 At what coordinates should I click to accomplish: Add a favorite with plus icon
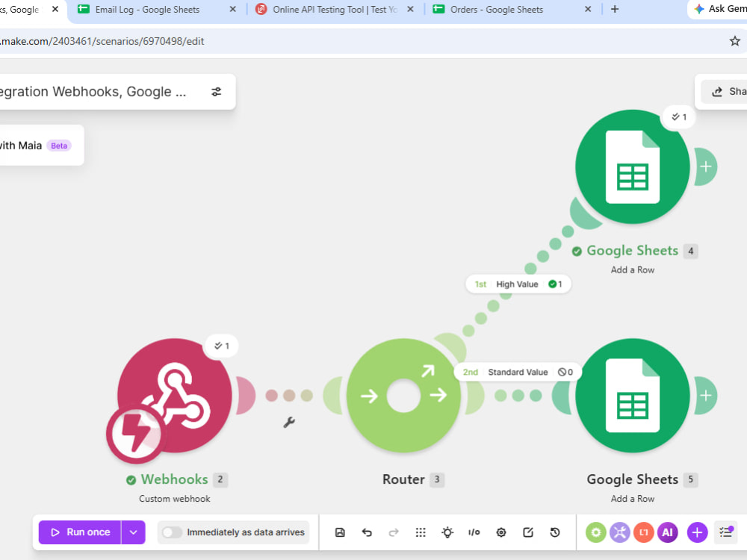click(697, 532)
